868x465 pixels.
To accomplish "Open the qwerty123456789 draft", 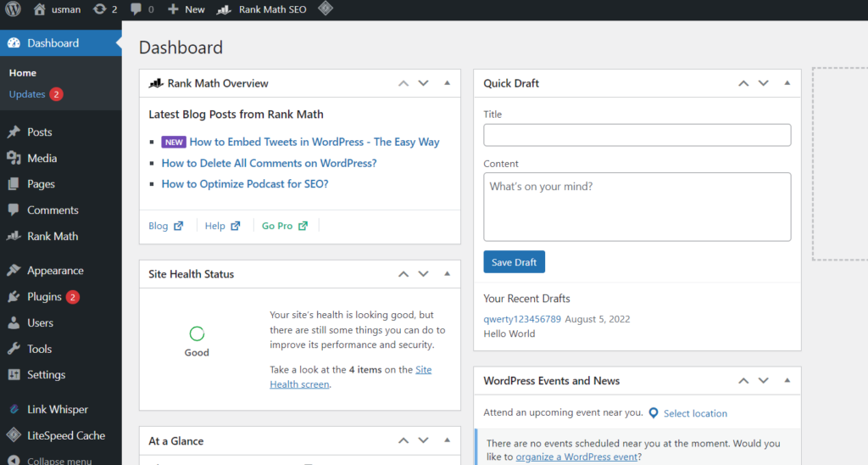I will coord(522,319).
